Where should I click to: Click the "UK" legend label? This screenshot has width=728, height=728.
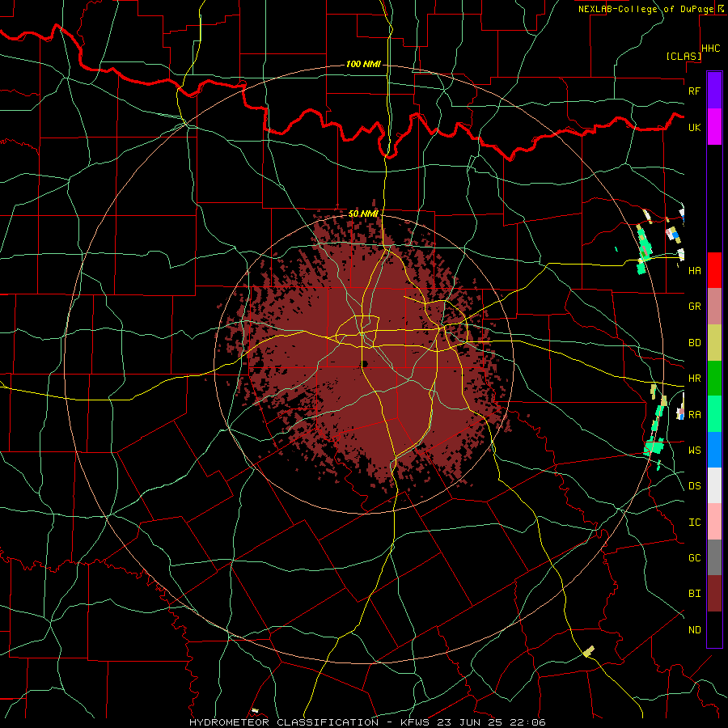(x=694, y=127)
